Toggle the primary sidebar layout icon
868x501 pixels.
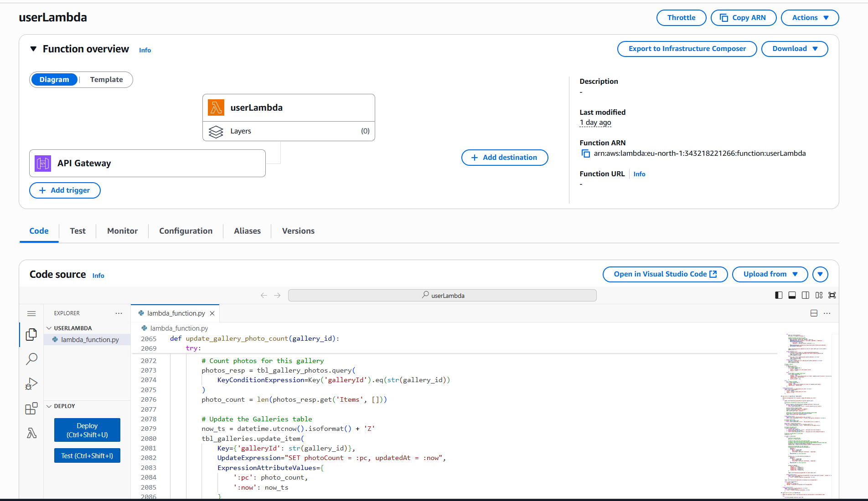point(779,295)
